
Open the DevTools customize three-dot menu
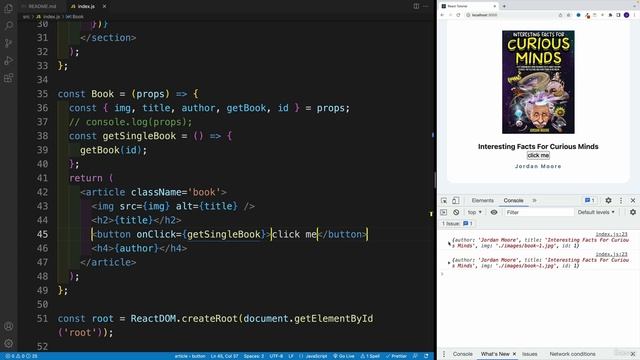[621, 200]
